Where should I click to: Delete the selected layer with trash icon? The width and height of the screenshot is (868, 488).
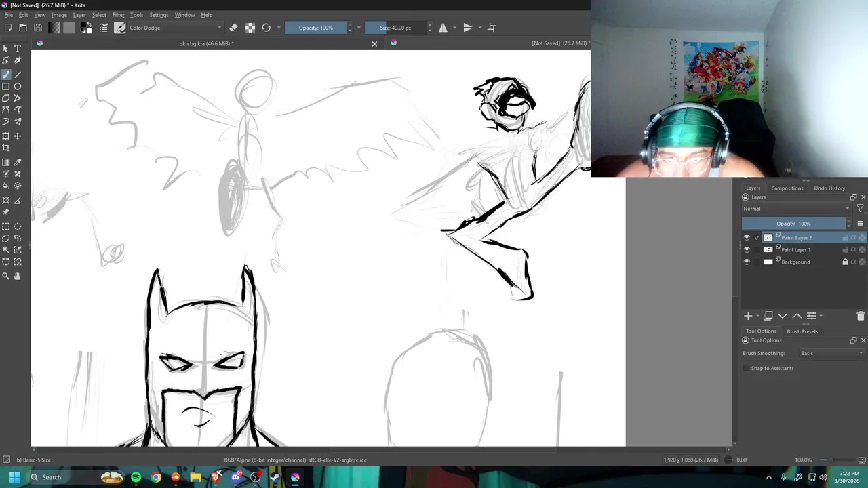pyautogui.click(x=861, y=316)
